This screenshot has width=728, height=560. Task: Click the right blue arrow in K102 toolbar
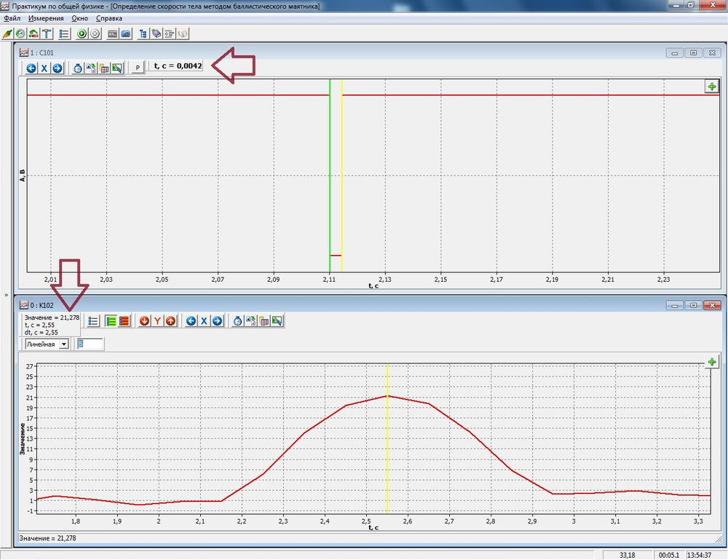(x=217, y=321)
